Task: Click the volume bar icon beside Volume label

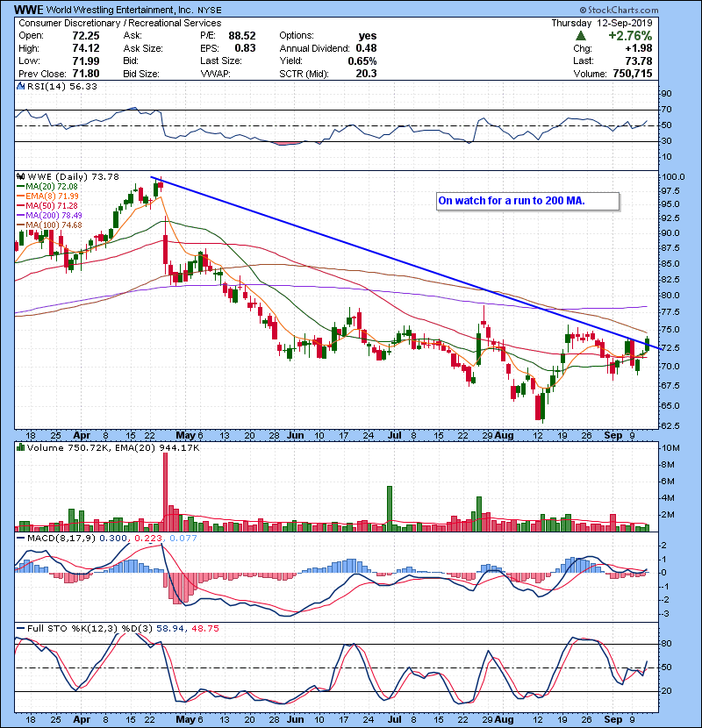Action: pyautogui.click(x=20, y=447)
